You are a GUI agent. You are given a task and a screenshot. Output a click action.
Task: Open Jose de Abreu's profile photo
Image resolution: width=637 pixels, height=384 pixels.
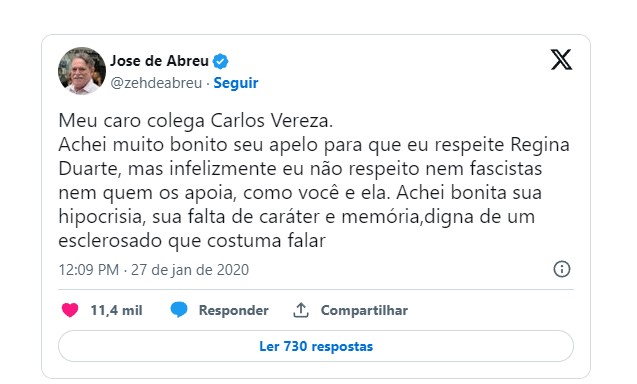coord(82,71)
